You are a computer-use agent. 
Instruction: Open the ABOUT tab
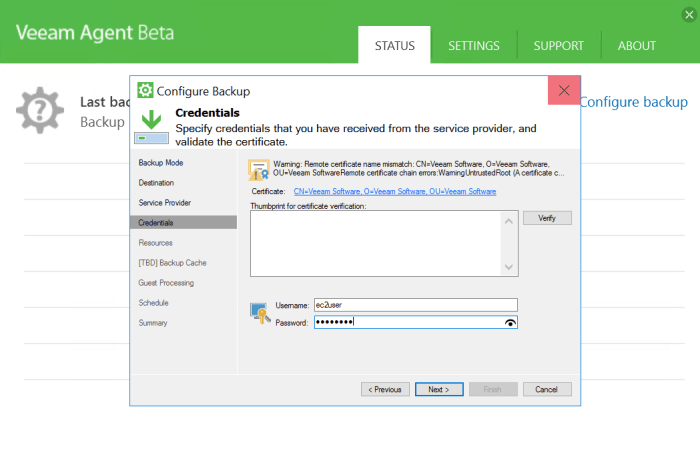click(637, 46)
